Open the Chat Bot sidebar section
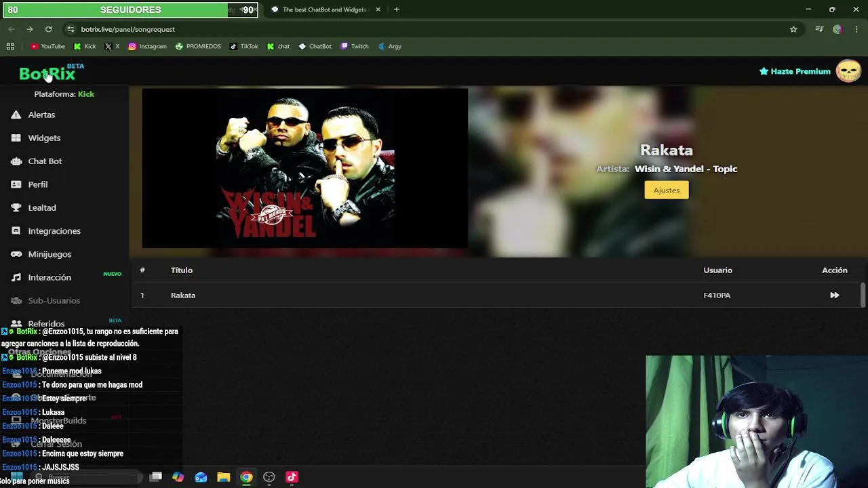This screenshot has height=488, width=868. point(45,161)
